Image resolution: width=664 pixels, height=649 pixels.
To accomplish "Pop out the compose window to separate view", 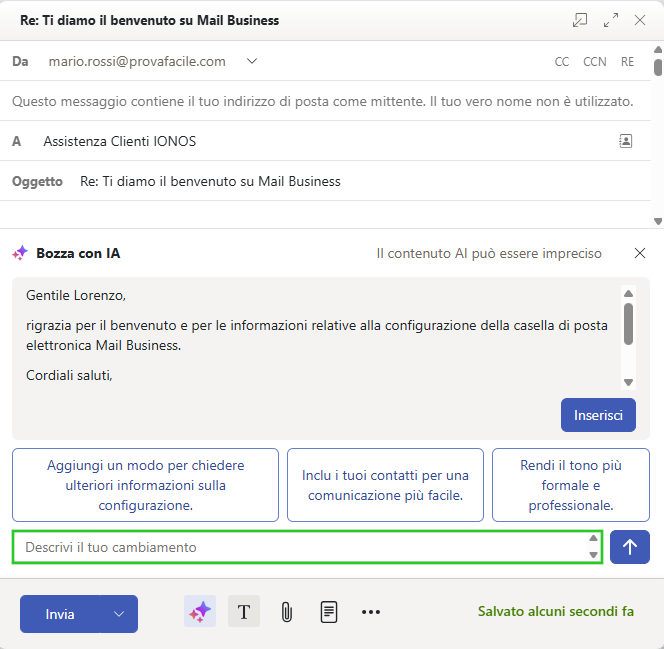I will tap(580, 20).
